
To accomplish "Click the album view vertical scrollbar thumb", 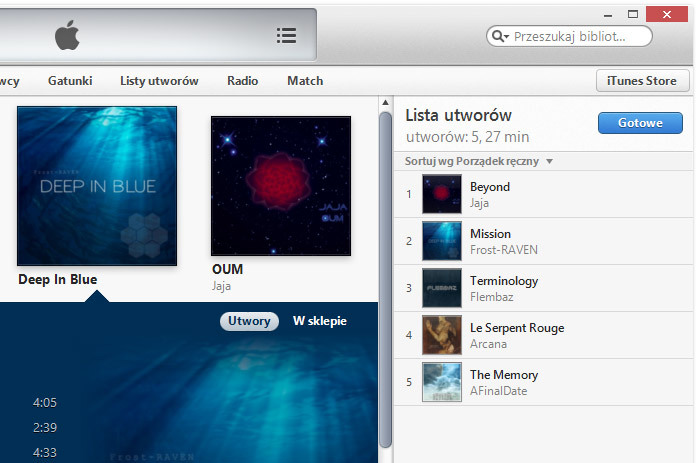I will pyautogui.click(x=385, y=279).
